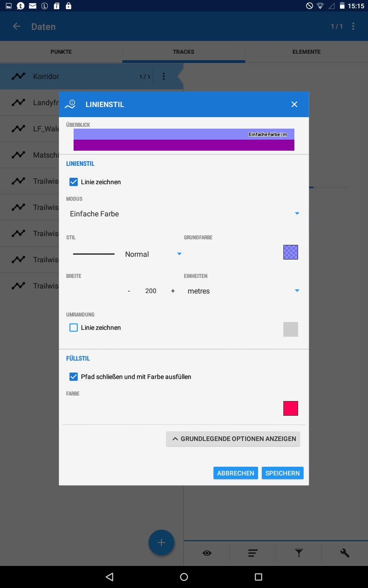Viewport: 368px width, 588px height.
Task: Open the filter funnel icon
Action: pyautogui.click(x=299, y=553)
